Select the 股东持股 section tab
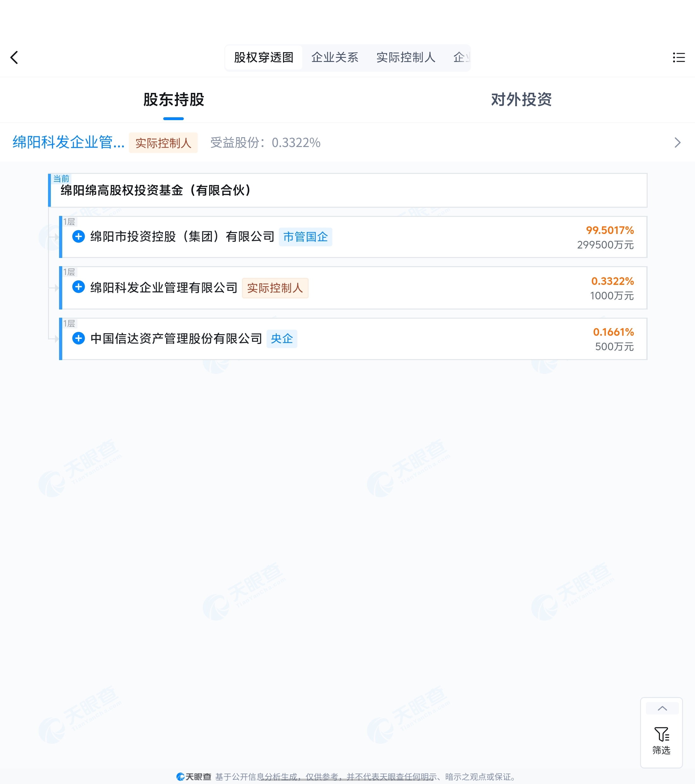This screenshot has height=784, width=695. (174, 99)
